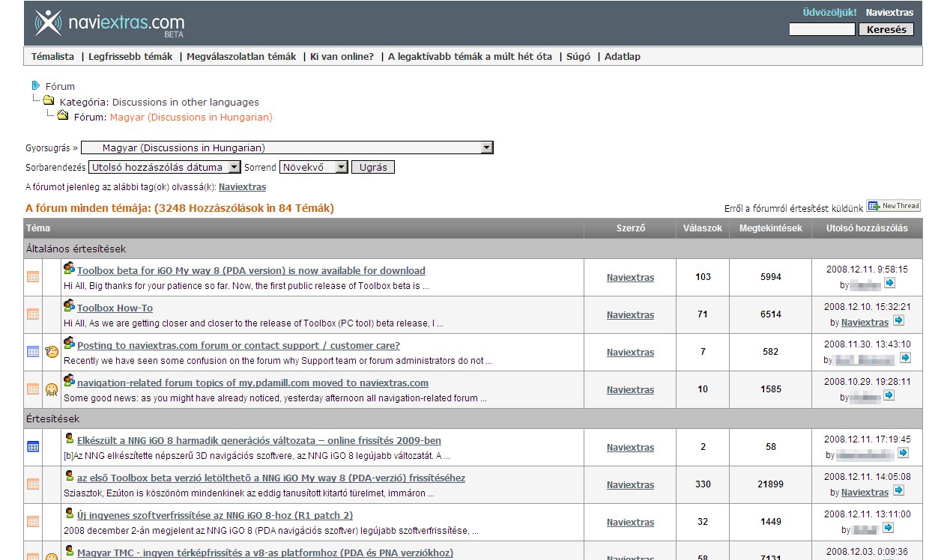Click the search input field in header
Image resolution: width=947 pixels, height=560 pixels.
click(x=822, y=30)
